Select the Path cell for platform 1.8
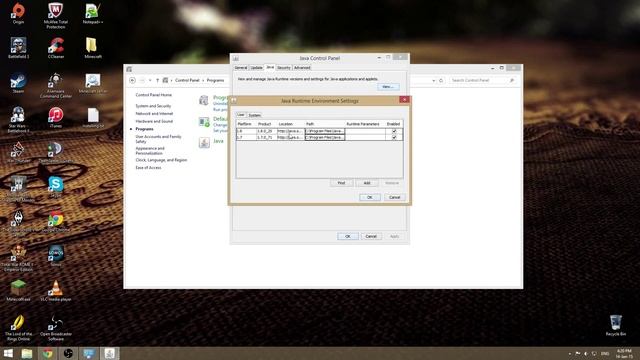640x360 pixels. tap(325, 131)
